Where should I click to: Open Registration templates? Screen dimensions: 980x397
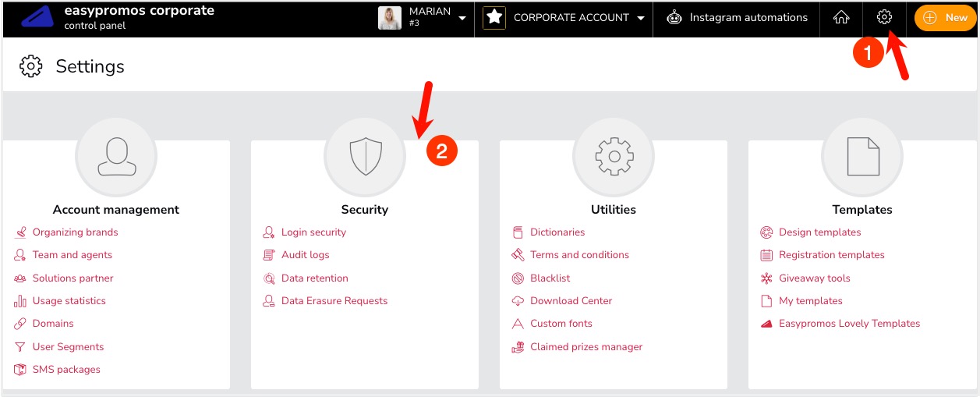(832, 255)
